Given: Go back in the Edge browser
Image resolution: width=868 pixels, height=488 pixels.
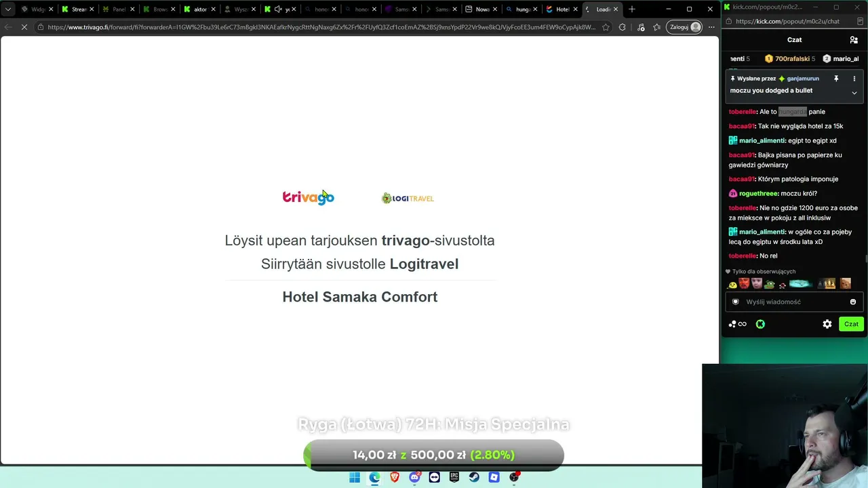Looking at the screenshot, I should click(x=7, y=27).
